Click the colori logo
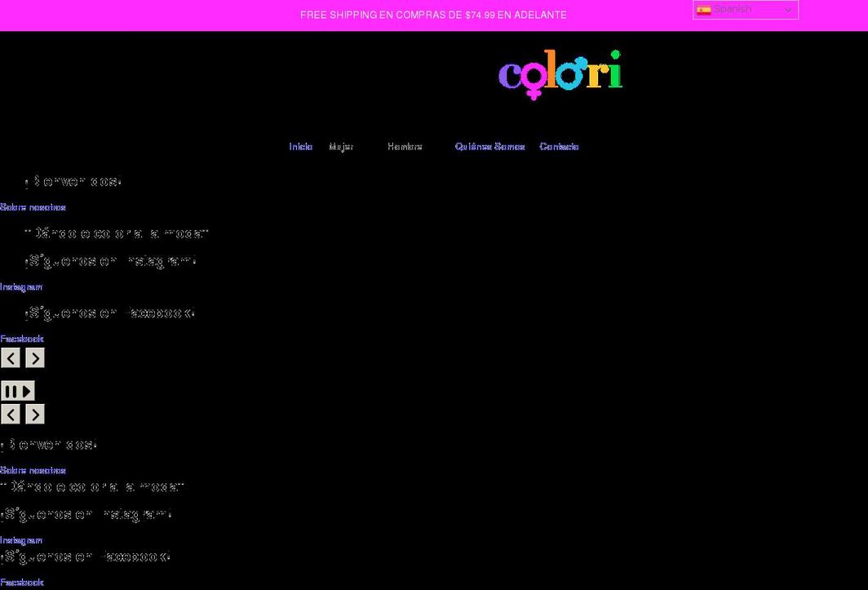 [560, 75]
